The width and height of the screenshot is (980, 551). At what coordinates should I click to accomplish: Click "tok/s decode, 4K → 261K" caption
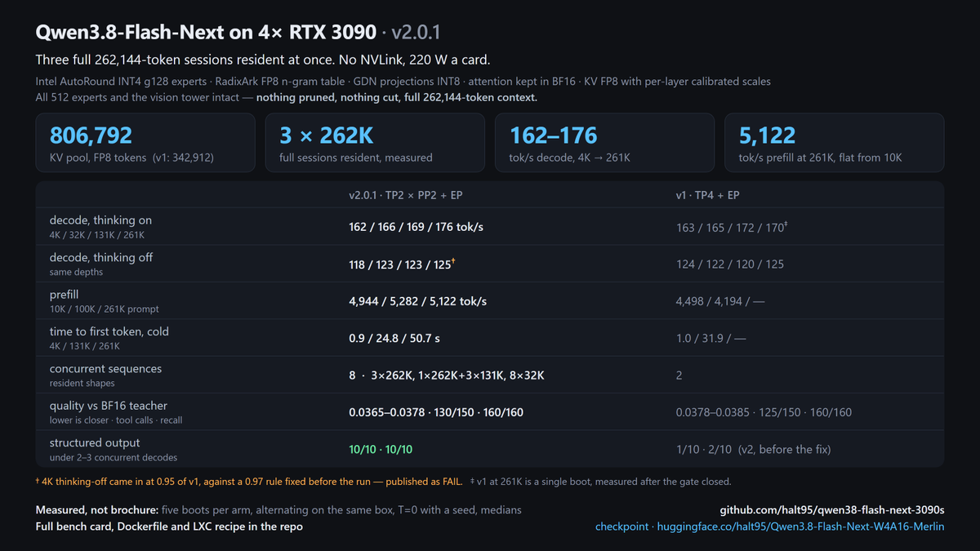pyautogui.click(x=570, y=158)
